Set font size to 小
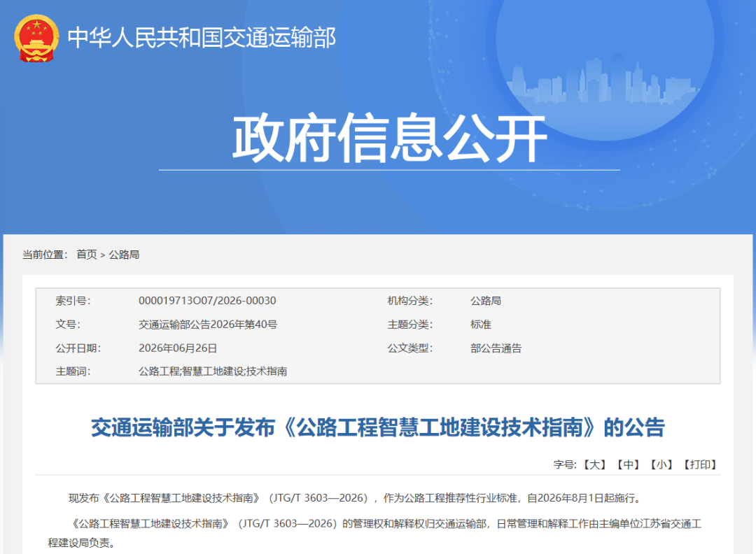The width and height of the screenshot is (756, 554). click(661, 464)
